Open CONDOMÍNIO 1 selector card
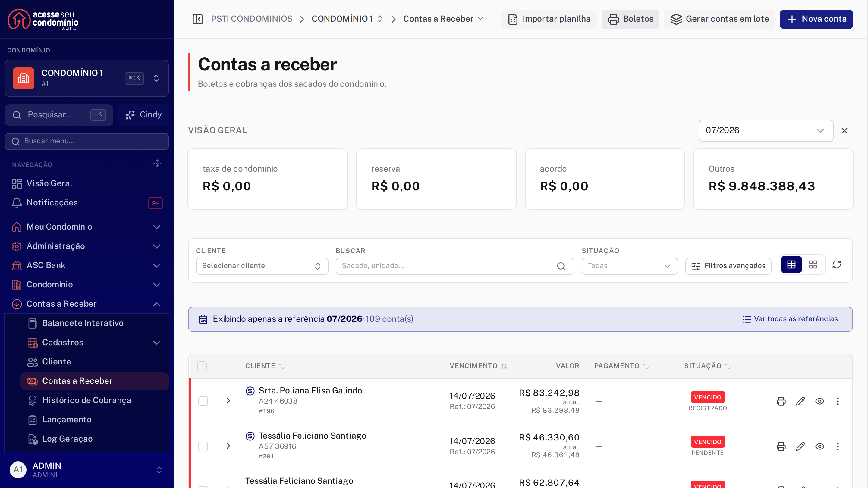Screen dimensions: 868x488 86,78
